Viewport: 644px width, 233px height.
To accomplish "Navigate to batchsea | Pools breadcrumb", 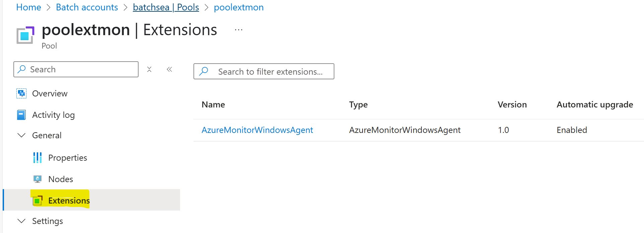I will tap(166, 7).
